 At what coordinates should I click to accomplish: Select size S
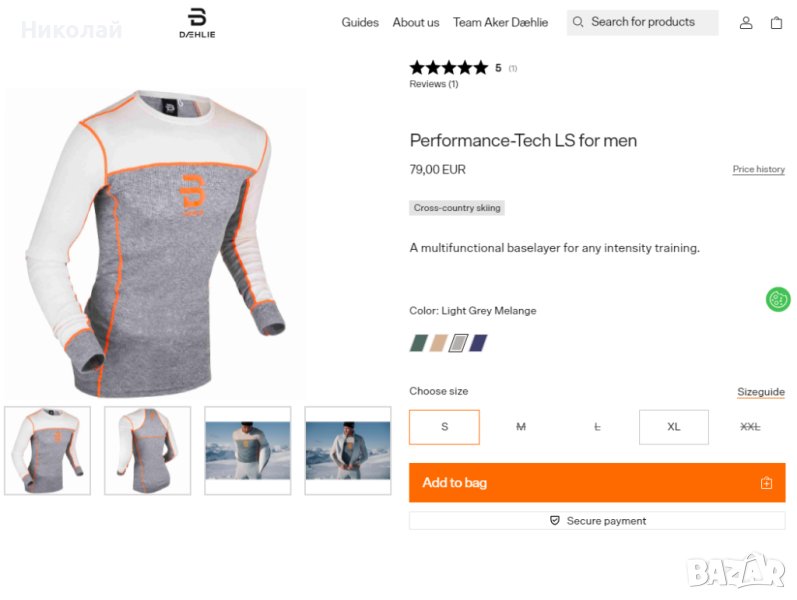[444, 427]
